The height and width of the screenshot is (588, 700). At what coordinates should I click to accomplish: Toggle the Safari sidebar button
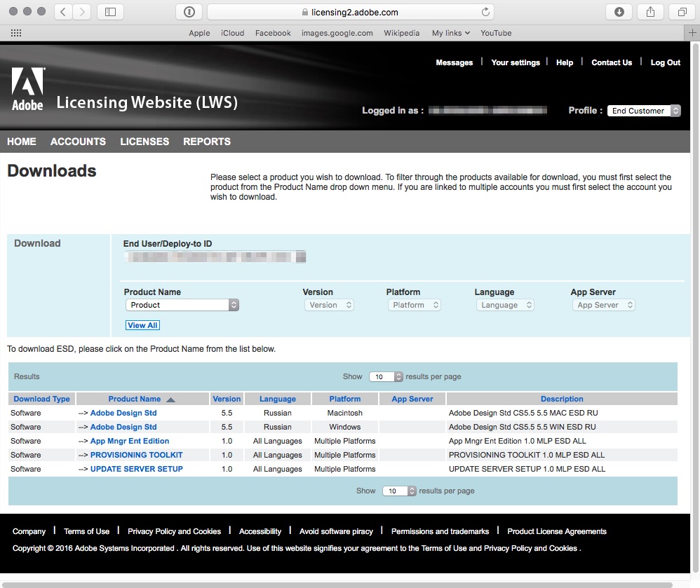(x=110, y=12)
